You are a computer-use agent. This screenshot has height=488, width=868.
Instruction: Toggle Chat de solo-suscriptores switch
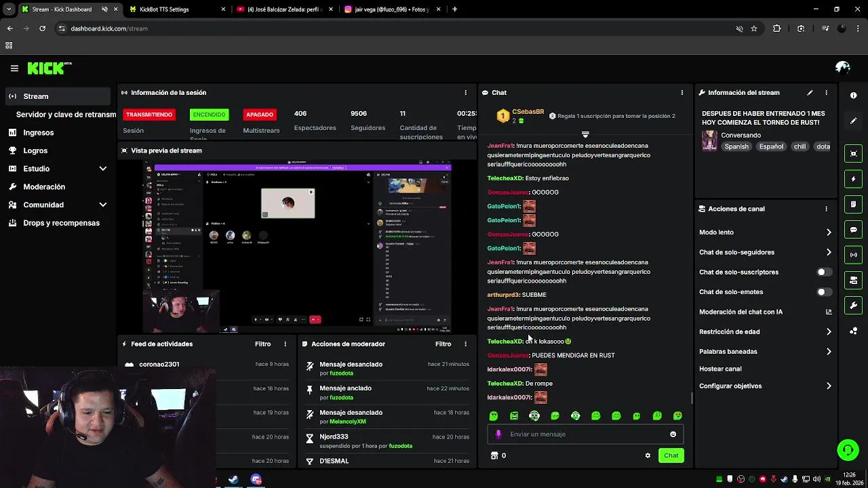tap(824, 272)
